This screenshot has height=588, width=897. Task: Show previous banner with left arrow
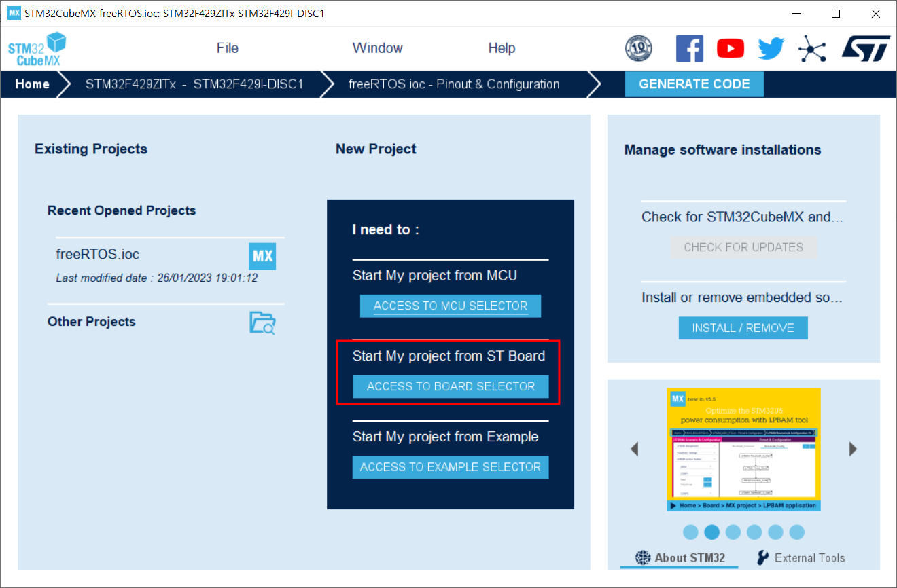click(x=634, y=449)
